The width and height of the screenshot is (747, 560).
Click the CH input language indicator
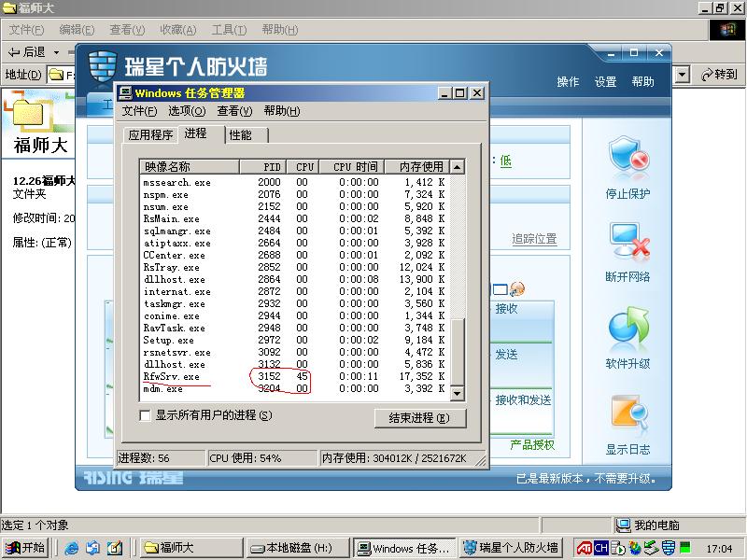click(x=600, y=548)
